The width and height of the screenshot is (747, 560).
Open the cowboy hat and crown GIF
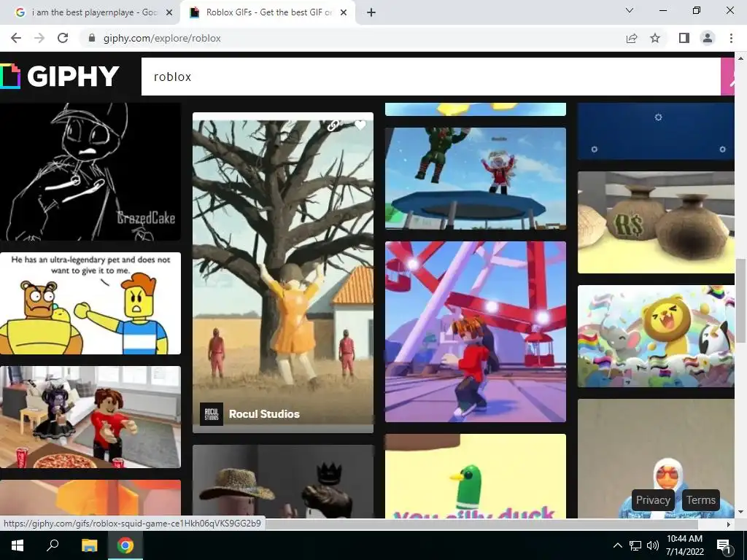[283, 481]
